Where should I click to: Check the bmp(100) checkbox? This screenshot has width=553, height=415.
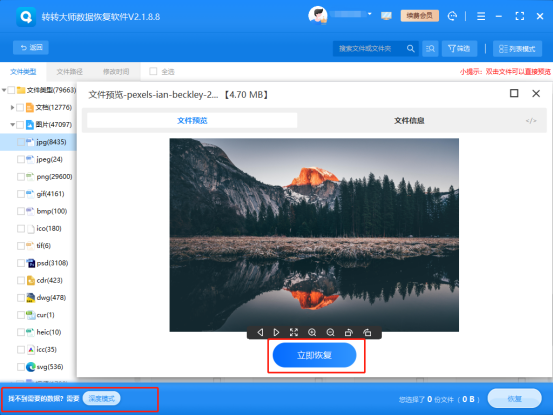click(21, 211)
